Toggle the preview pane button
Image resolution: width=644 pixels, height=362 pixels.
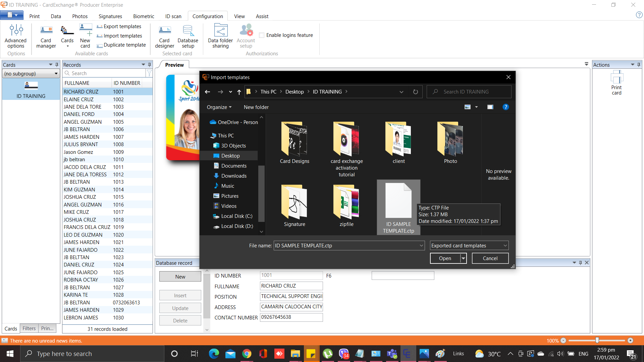[x=490, y=107]
